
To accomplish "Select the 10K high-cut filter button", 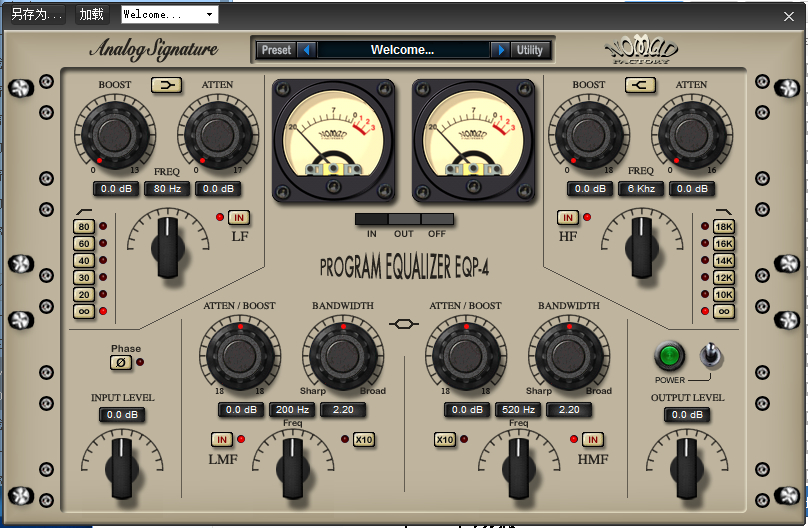I will (x=723, y=295).
